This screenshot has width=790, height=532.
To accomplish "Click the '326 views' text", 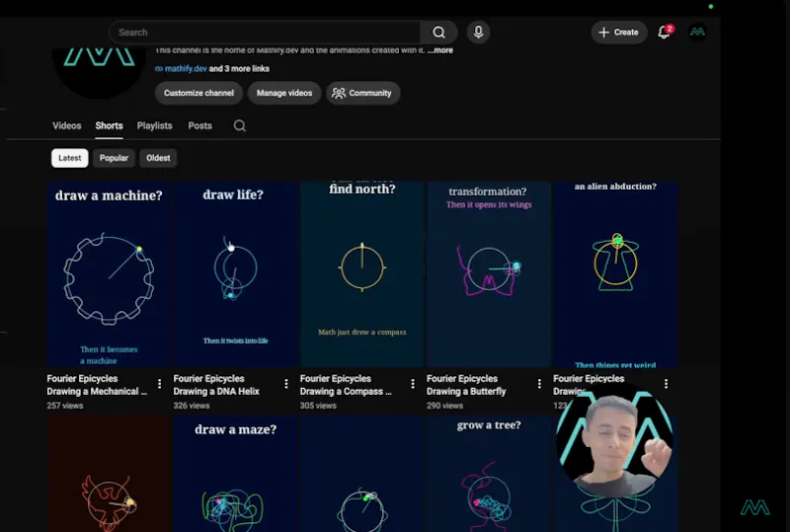I will coord(192,406).
